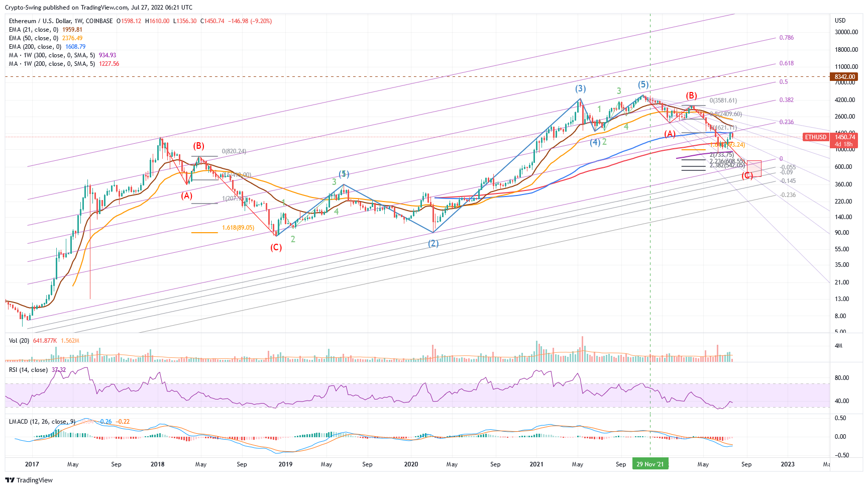
Task: Click the 'Vol (20)' indicator legend
Action: click(19, 341)
